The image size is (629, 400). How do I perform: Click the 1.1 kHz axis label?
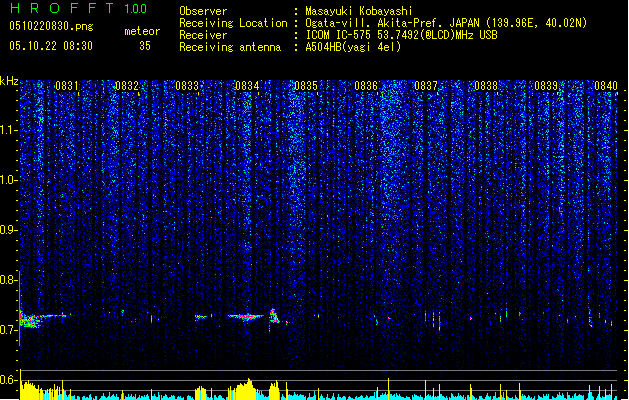[9, 130]
